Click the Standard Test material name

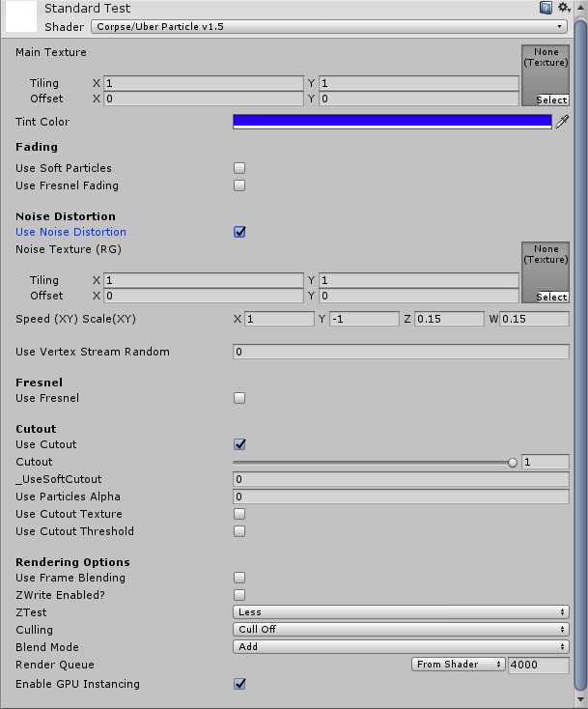click(x=87, y=8)
